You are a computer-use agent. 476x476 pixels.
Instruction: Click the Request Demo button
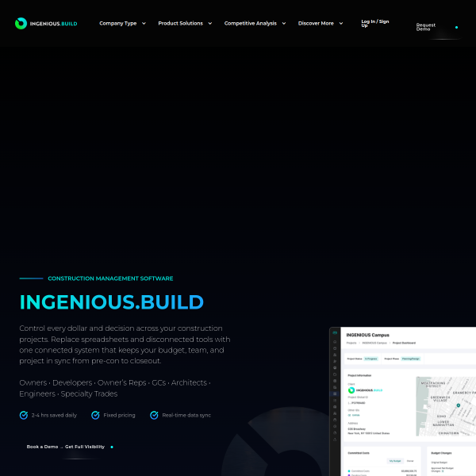point(437,27)
